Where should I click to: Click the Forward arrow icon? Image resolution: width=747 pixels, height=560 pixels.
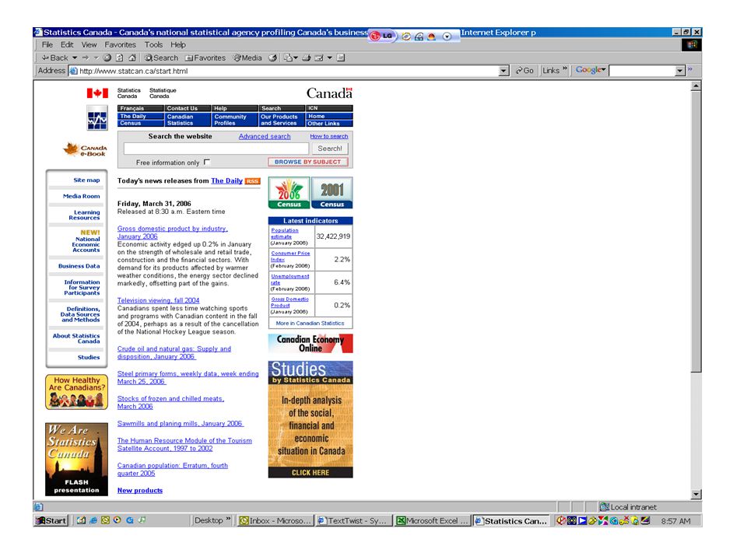(86, 58)
